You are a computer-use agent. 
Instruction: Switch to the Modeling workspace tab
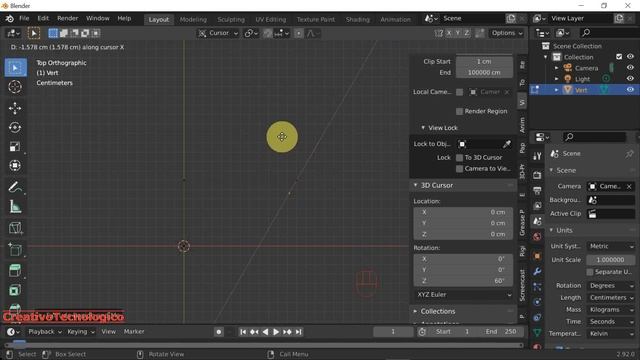[x=193, y=19]
